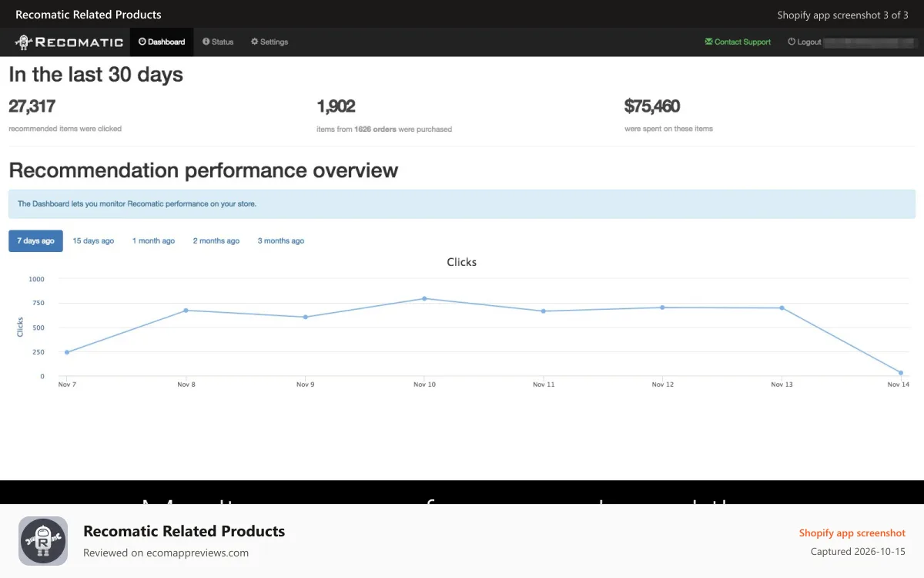Click the '1000' y-axis label
Screen dimensions: 924x578
(x=37, y=279)
